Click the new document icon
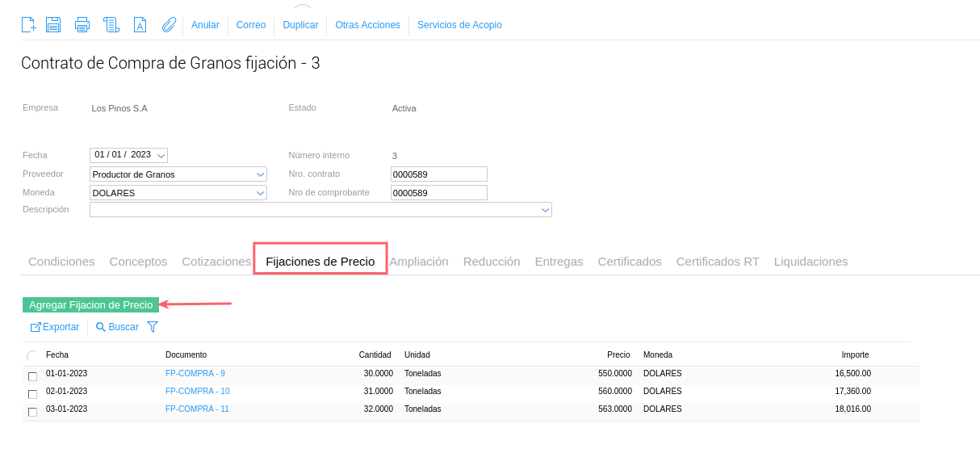The width and height of the screenshot is (980, 453). click(28, 24)
